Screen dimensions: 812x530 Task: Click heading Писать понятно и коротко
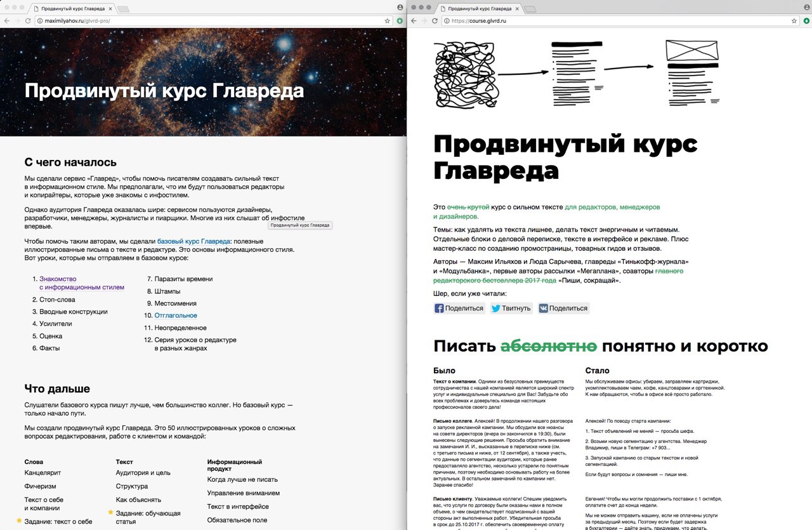coord(600,347)
